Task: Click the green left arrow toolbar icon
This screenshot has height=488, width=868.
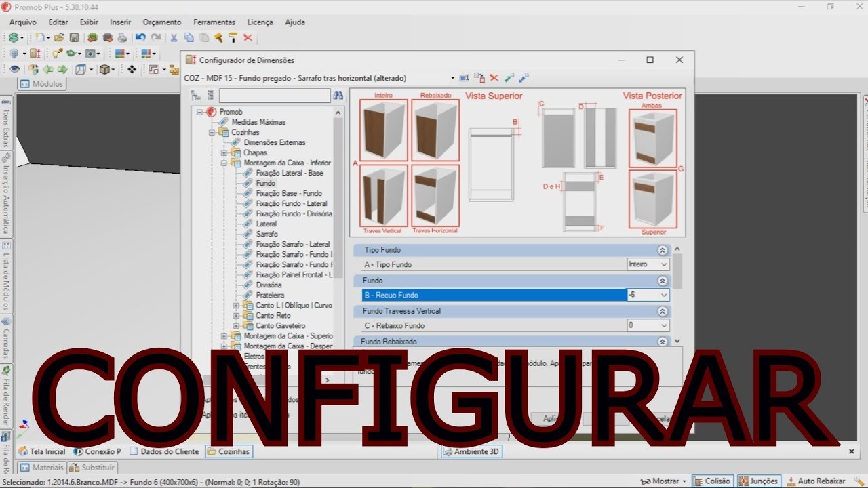Action: click(x=48, y=69)
